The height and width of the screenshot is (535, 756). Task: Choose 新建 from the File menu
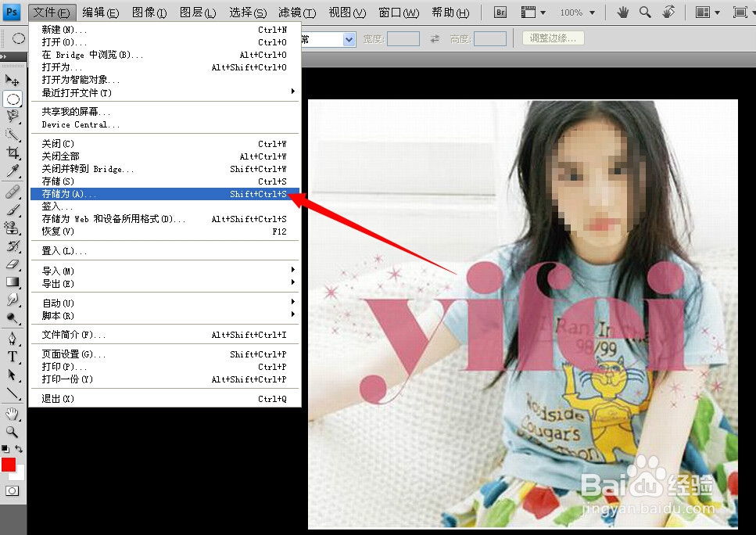tap(165, 30)
